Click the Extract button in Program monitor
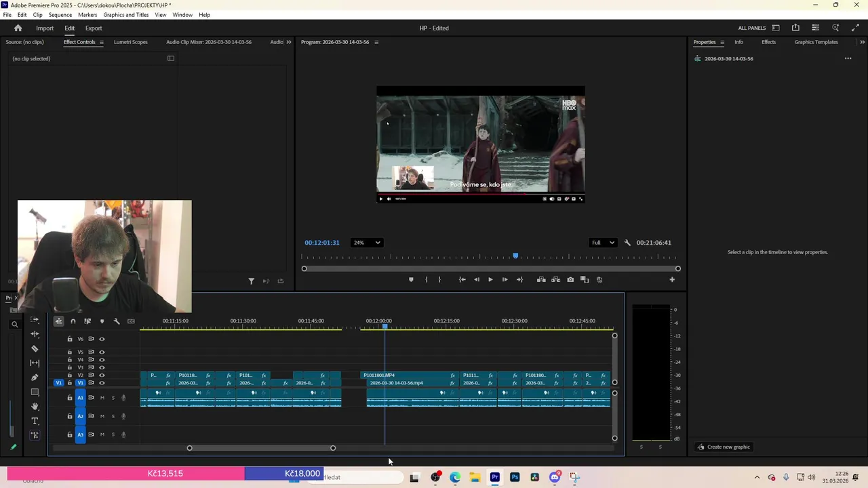Image resolution: width=868 pixels, height=488 pixels. click(x=555, y=279)
